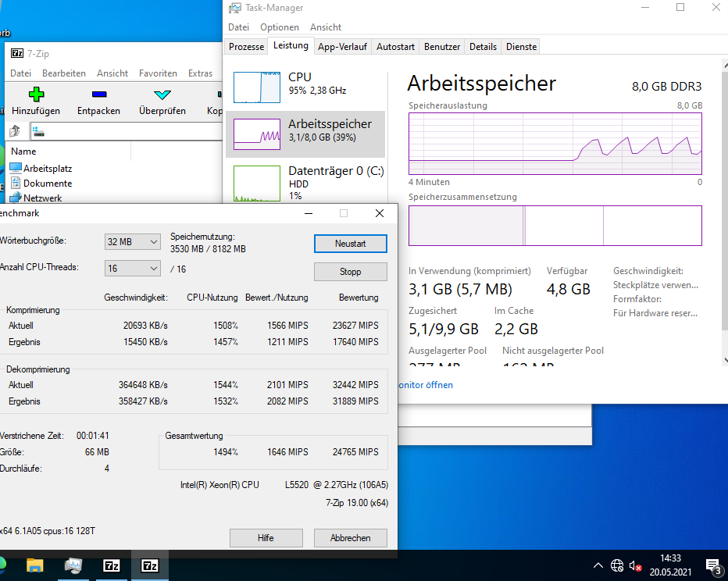Click the first 7-Zip taskbar icon
Image resolution: width=728 pixels, height=581 pixels.
pyautogui.click(x=112, y=565)
